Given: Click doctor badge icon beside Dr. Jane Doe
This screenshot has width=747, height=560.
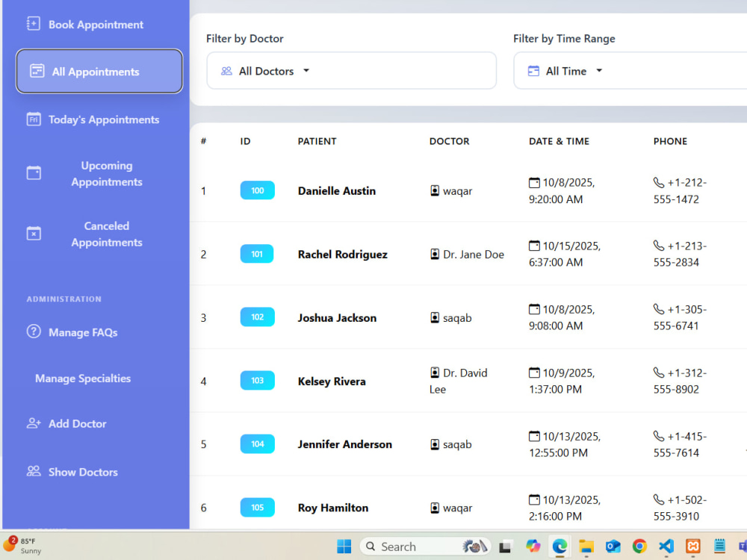Looking at the screenshot, I should 435,255.
